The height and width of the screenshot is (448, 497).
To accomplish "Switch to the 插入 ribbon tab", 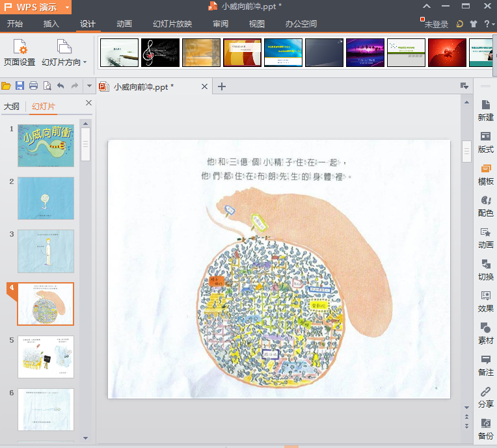I will pyautogui.click(x=51, y=24).
